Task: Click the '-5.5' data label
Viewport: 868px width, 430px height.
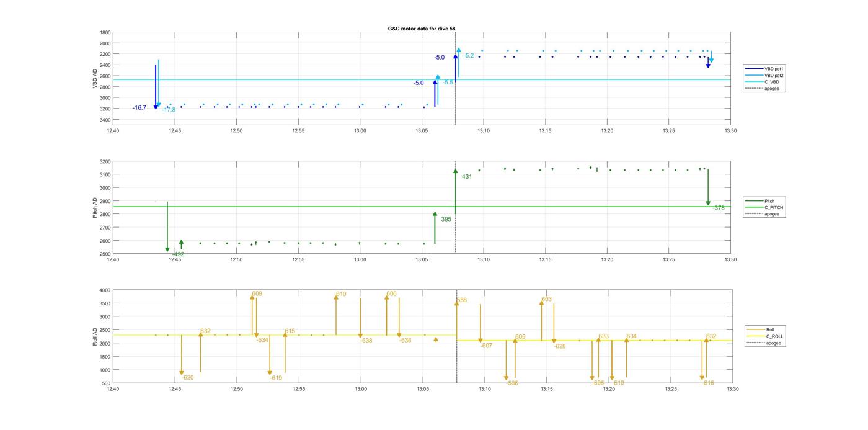Action: pyautogui.click(x=448, y=83)
